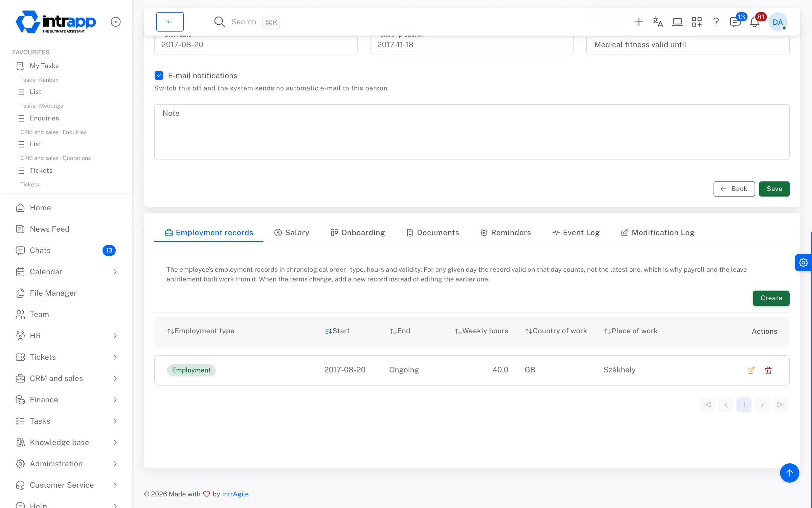The image size is (812, 508).
Task: Click the green Save button
Action: [x=774, y=189]
